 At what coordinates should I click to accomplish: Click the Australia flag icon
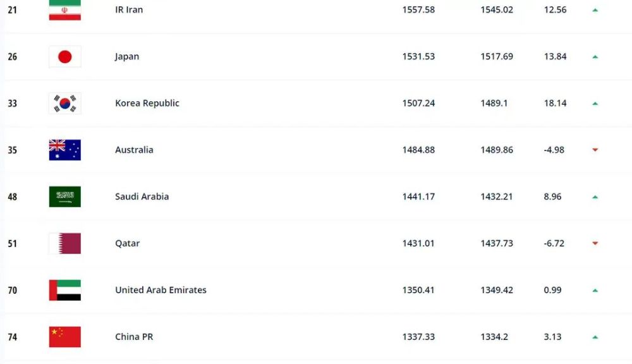coord(65,150)
